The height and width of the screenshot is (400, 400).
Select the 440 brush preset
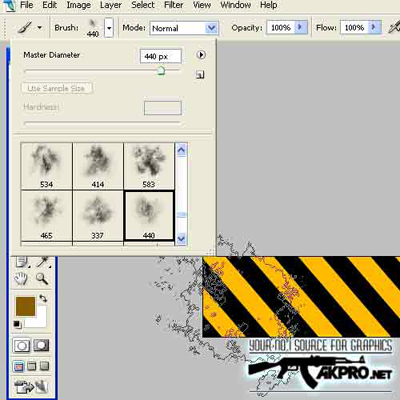pos(149,216)
